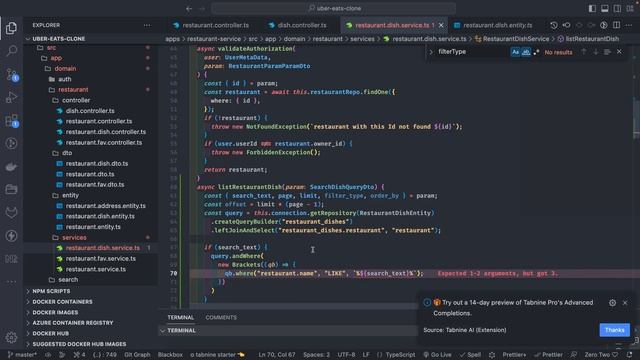The height and width of the screenshot is (360, 640).
Task: Select the TERMINAL panel tab
Action: click(x=180, y=317)
